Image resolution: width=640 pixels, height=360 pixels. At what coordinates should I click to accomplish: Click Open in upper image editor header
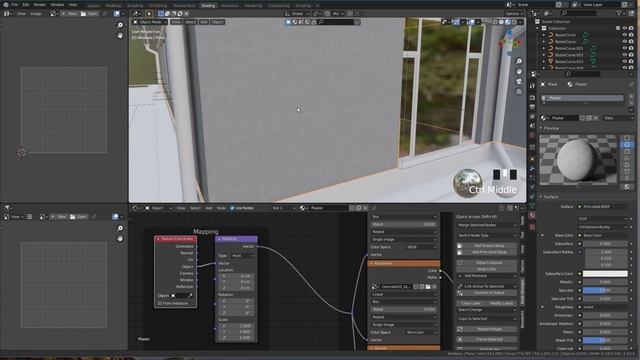89,13
